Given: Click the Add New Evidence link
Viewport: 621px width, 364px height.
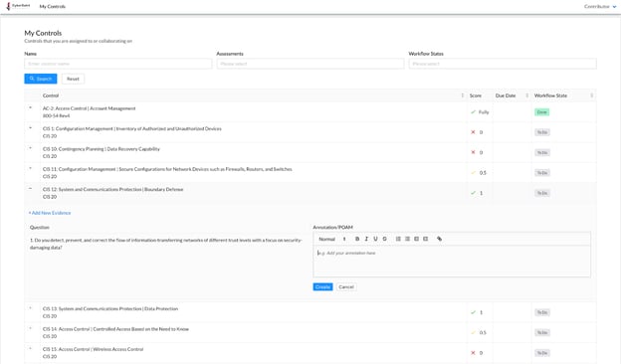Looking at the screenshot, I should [x=50, y=213].
